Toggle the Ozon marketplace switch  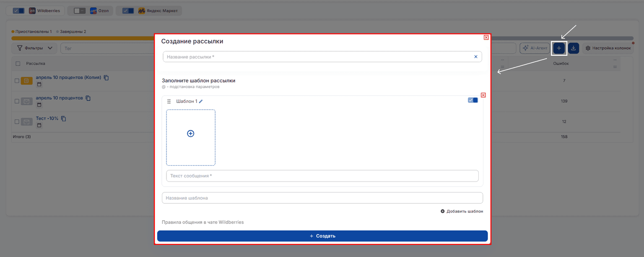[80, 11]
